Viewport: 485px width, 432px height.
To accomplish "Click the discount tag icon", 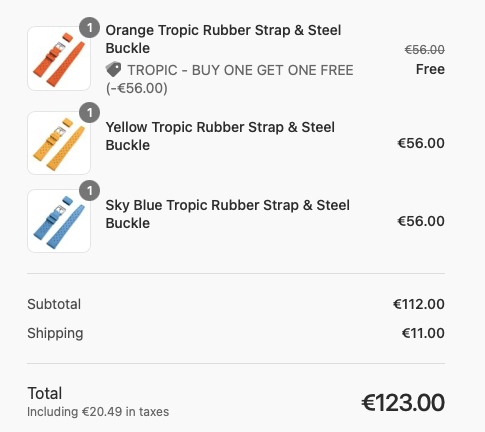I will [114, 69].
